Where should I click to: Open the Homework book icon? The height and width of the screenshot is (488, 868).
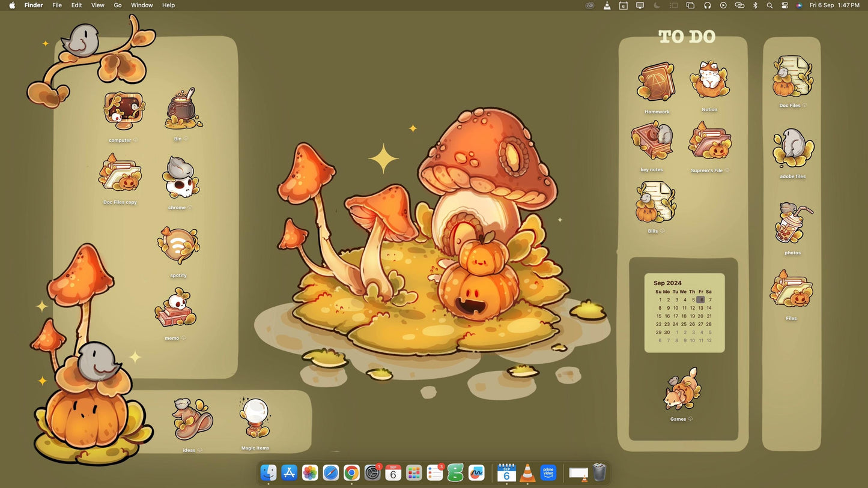(x=657, y=83)
